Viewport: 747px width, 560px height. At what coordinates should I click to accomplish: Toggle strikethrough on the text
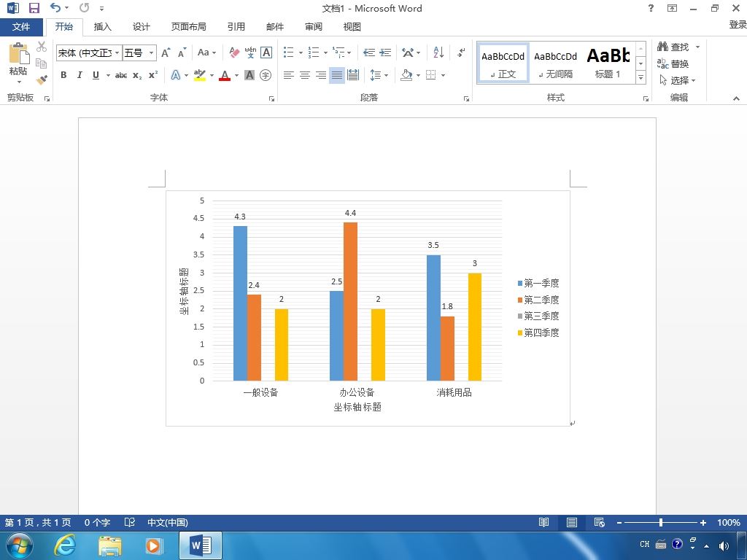click(121, 75)
